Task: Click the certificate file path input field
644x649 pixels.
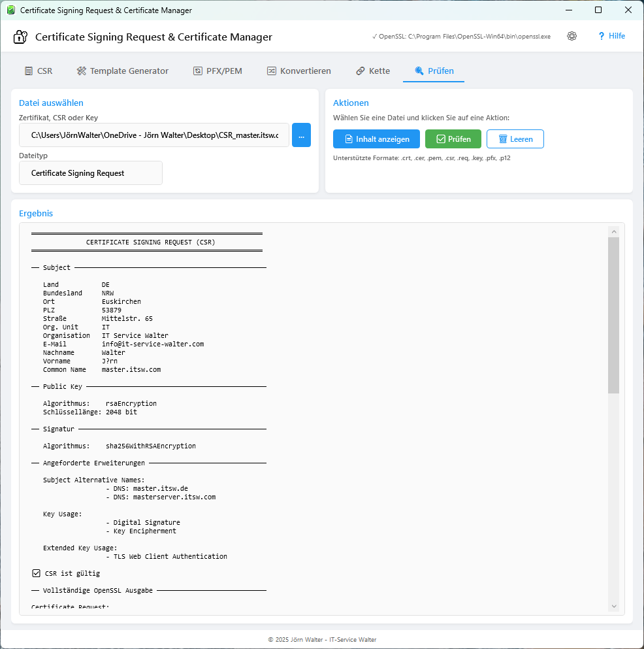Action: 154,135
